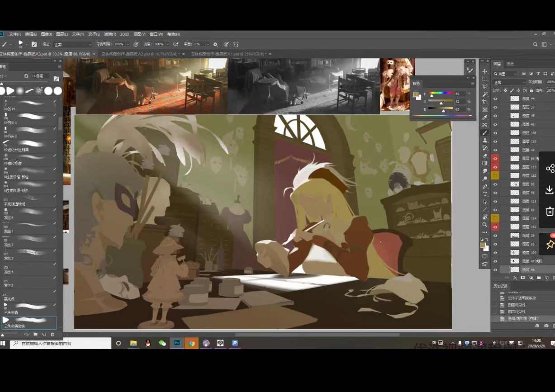The height and width of the screenshot is (392, 555).
Task: Select the Brush tool in the toolbar
Action: click(485, 132)
